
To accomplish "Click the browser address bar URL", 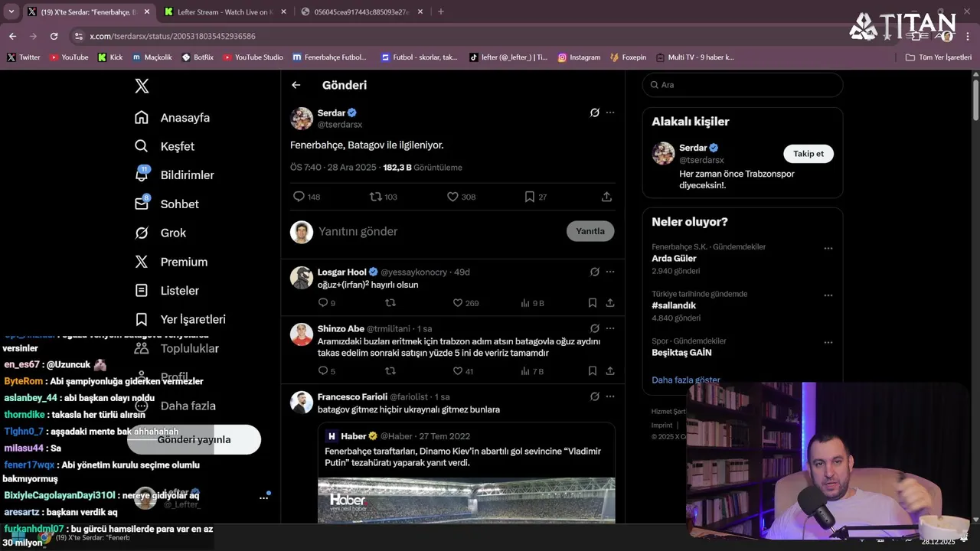I will 172,36.
